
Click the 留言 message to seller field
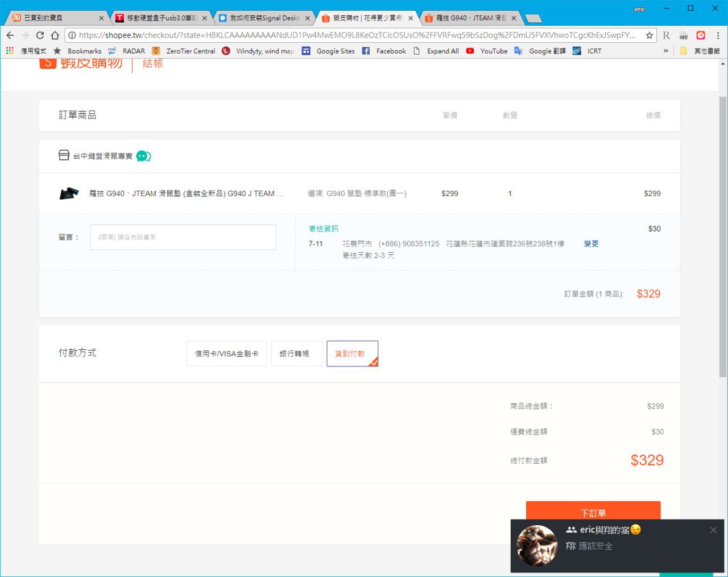coord(183,237)
